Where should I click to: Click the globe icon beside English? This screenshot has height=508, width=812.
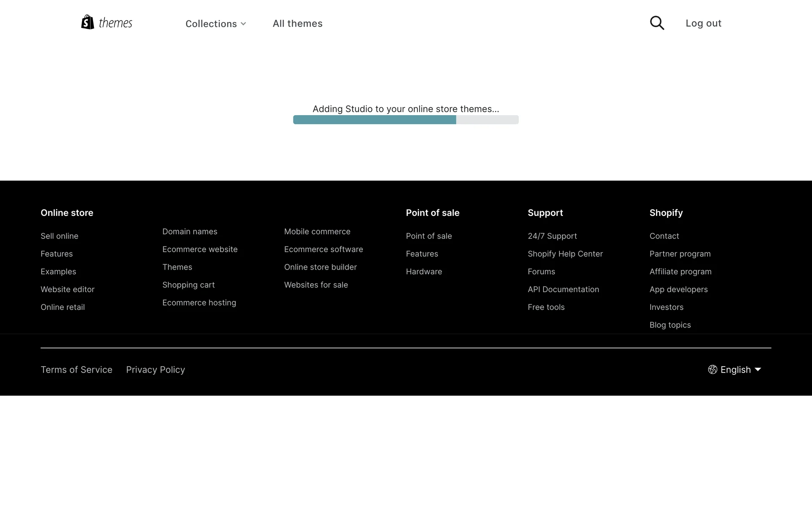point(713,370)
